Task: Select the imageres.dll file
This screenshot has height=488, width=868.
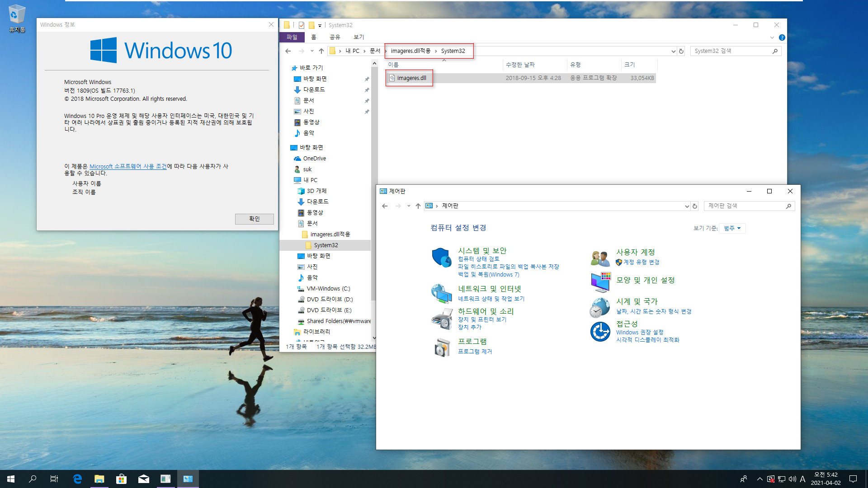Action: (411, 78)
